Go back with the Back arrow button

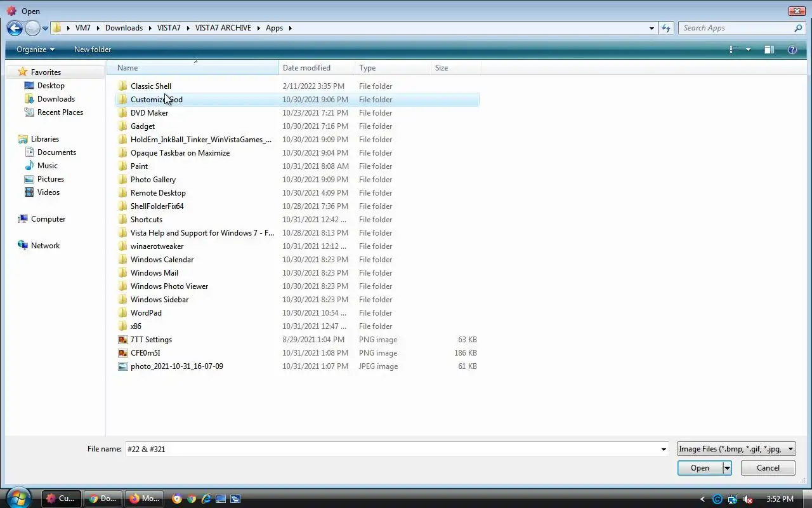[x=15, y=28]
